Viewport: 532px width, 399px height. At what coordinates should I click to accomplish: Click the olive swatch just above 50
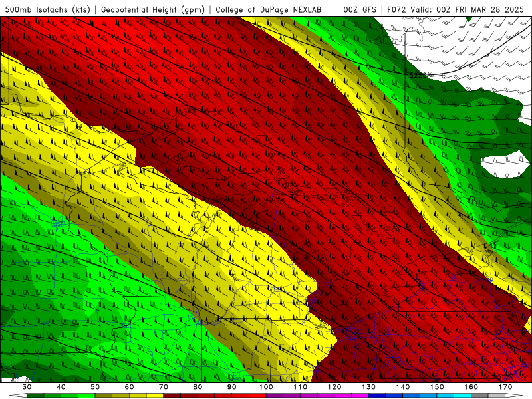tap(104, 395)
